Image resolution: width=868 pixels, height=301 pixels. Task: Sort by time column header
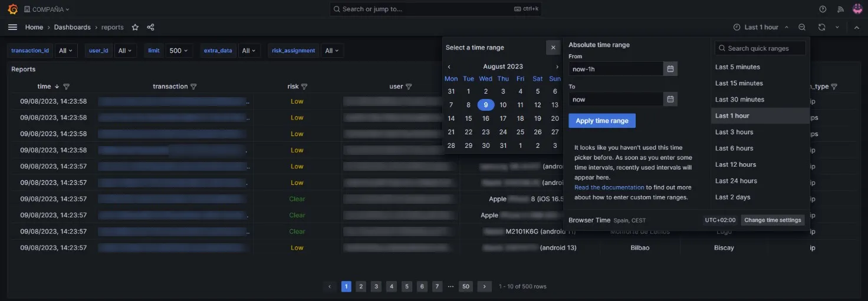(44, 87)
